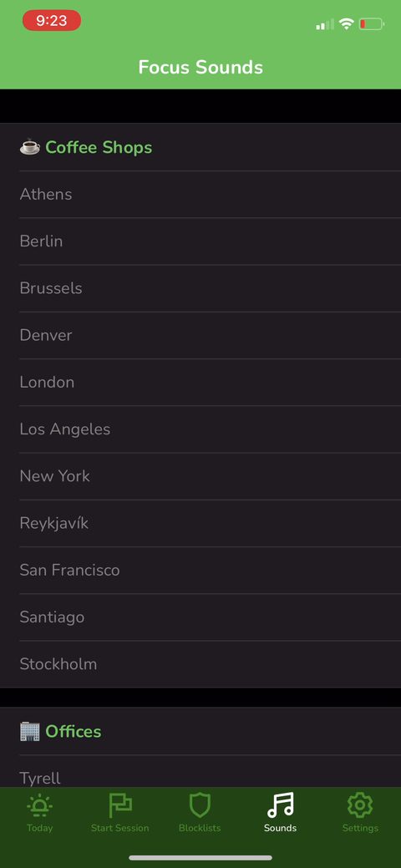Viewport: 401px width, 868px height.
Task: Choose the Brussels sound
Action: (200, 288)
